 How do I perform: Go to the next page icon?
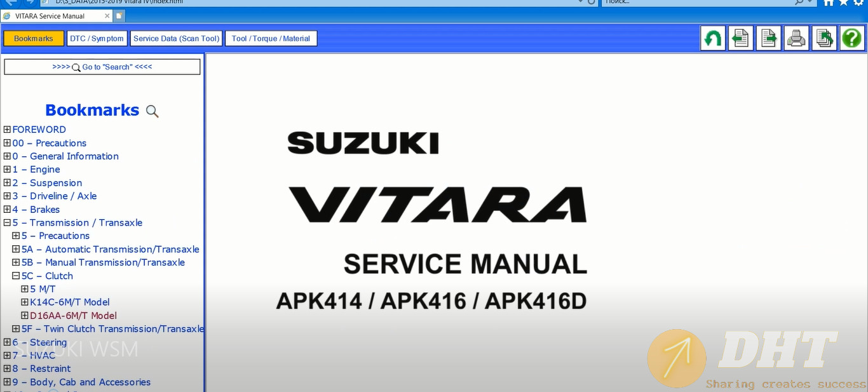click(768, 39)
